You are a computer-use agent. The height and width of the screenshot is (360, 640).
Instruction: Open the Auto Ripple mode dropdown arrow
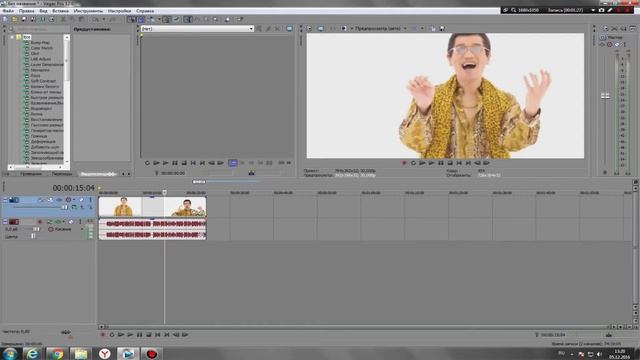pyautogui.click(x=159, y=19)
